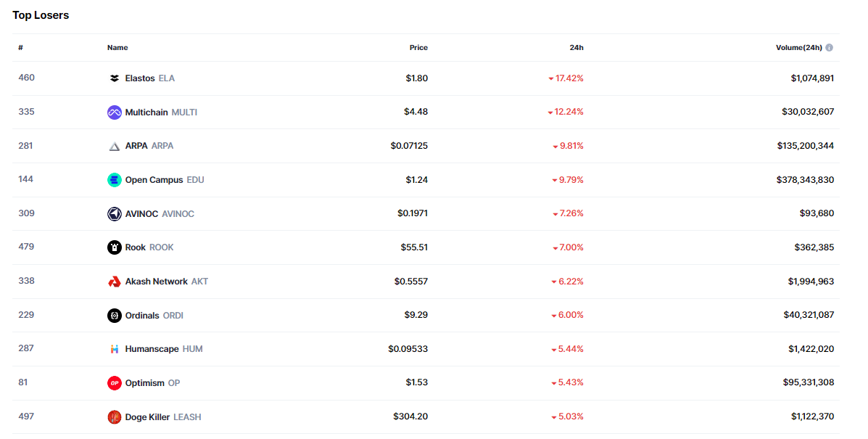Click the Multichain purple logo icon

point(114,112)
